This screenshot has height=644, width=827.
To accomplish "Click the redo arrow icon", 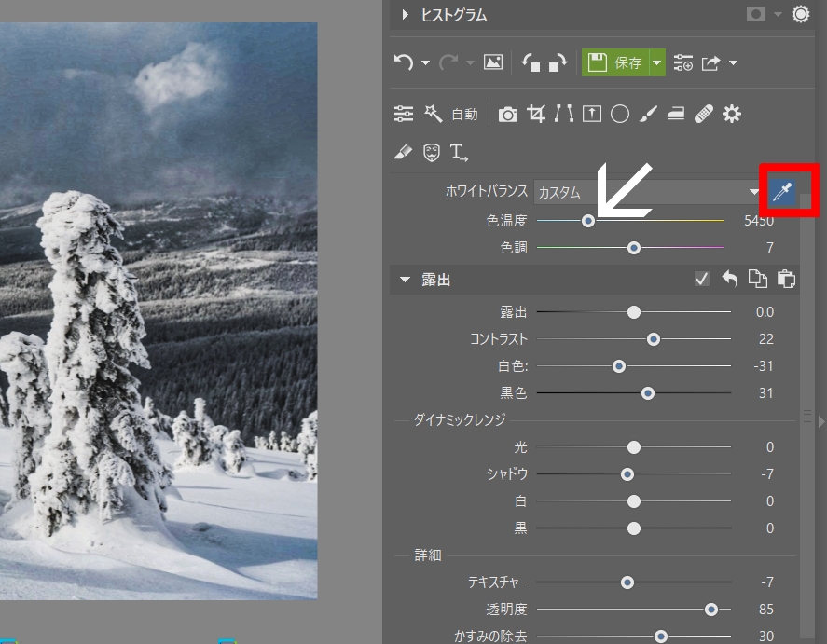I will [x=448, y=62].
